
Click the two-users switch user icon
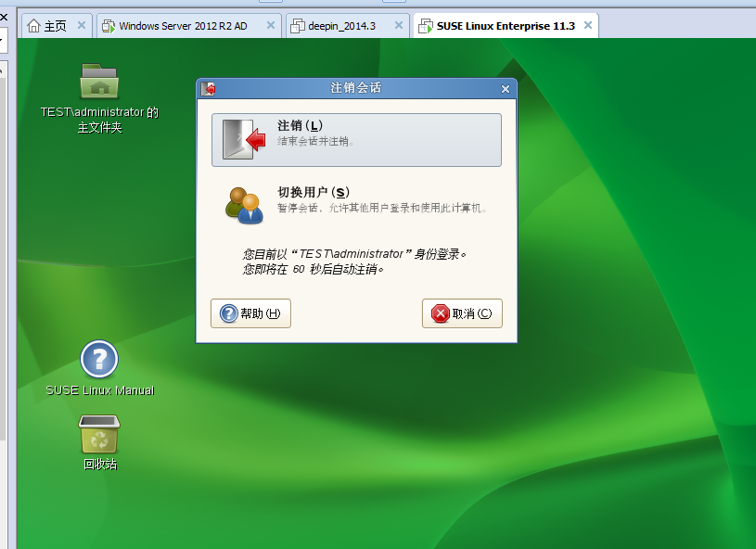coord(245,205)
